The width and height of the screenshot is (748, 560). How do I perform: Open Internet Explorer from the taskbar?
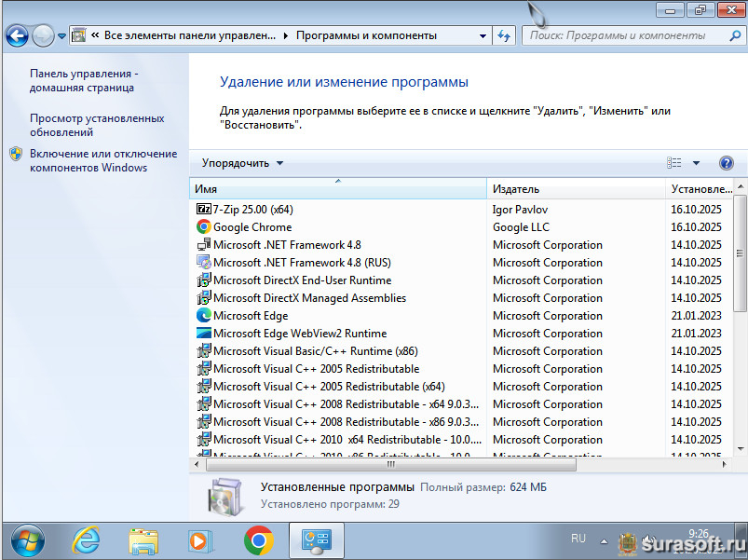coord(87,540)
